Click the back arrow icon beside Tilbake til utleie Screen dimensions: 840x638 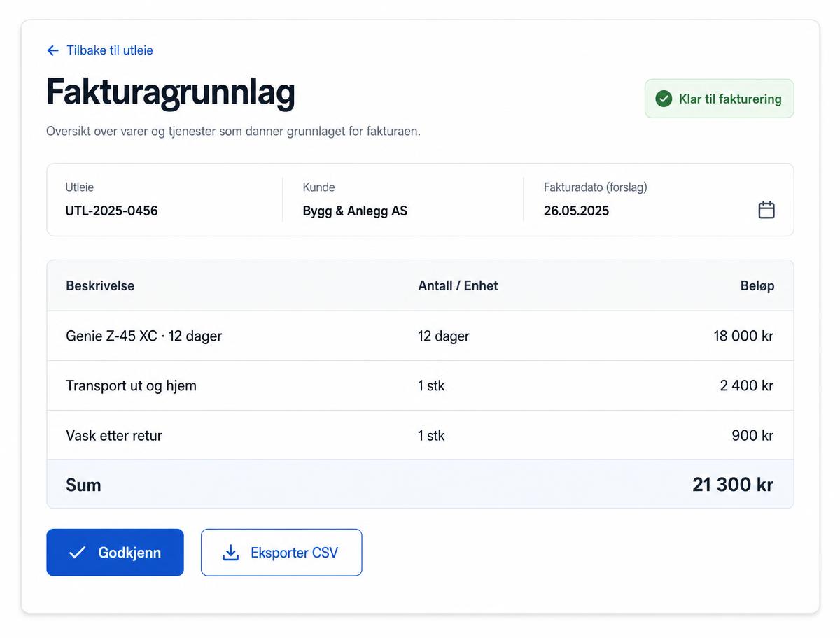(52, 50)
